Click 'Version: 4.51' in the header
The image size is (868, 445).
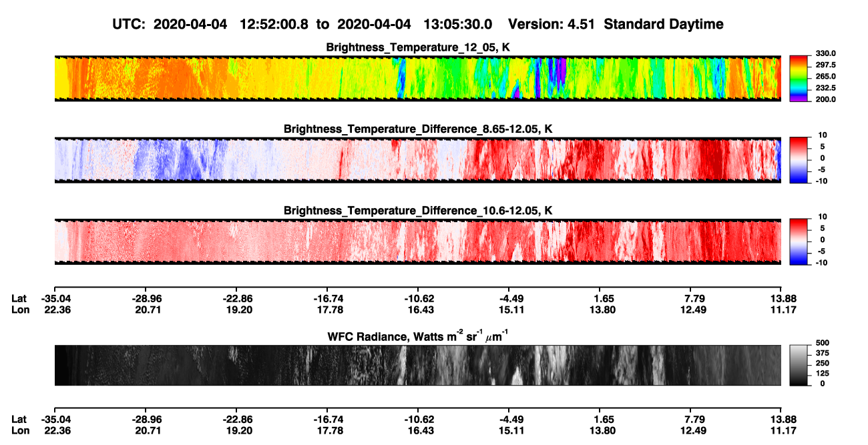pyautogui.click(x=552, y=24)
